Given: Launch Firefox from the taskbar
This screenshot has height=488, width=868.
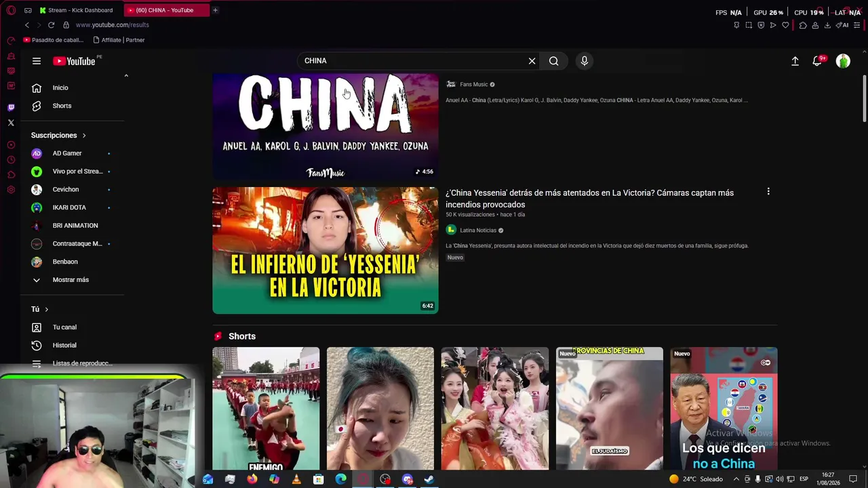Looking at the screenshot, I should (x=252, y=479).
